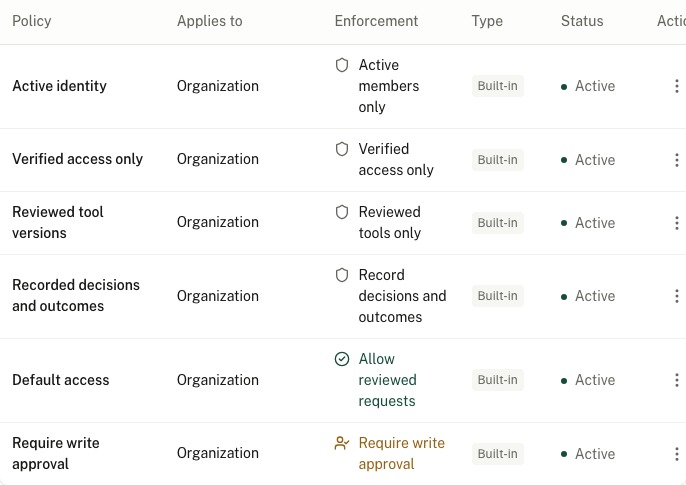Click Active status in Reviewed tool versions row
Screen dimensions: 686x485
tap(588, 223)
